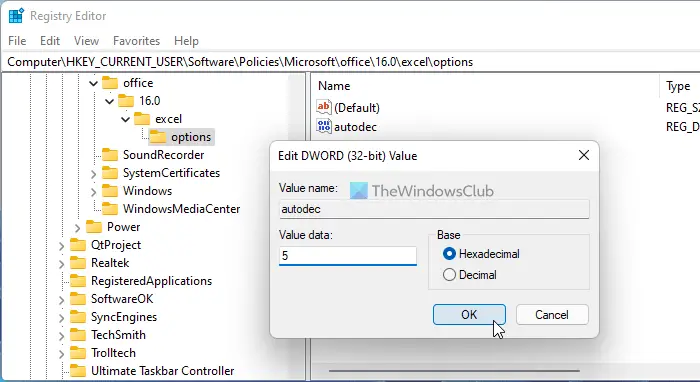Select the options folder icon
The height and width of the screenshot is (382, 700).
coord(158,137)
